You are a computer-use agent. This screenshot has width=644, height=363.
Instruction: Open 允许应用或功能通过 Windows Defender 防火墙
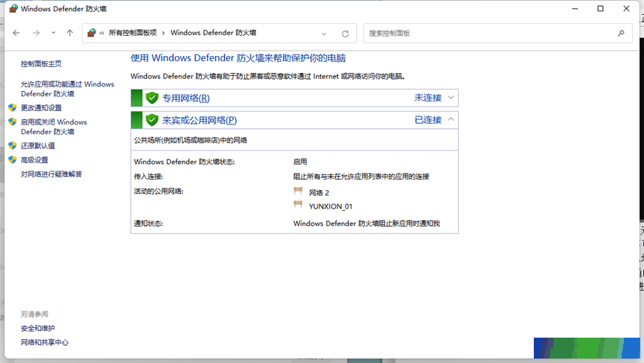[67, 89]
